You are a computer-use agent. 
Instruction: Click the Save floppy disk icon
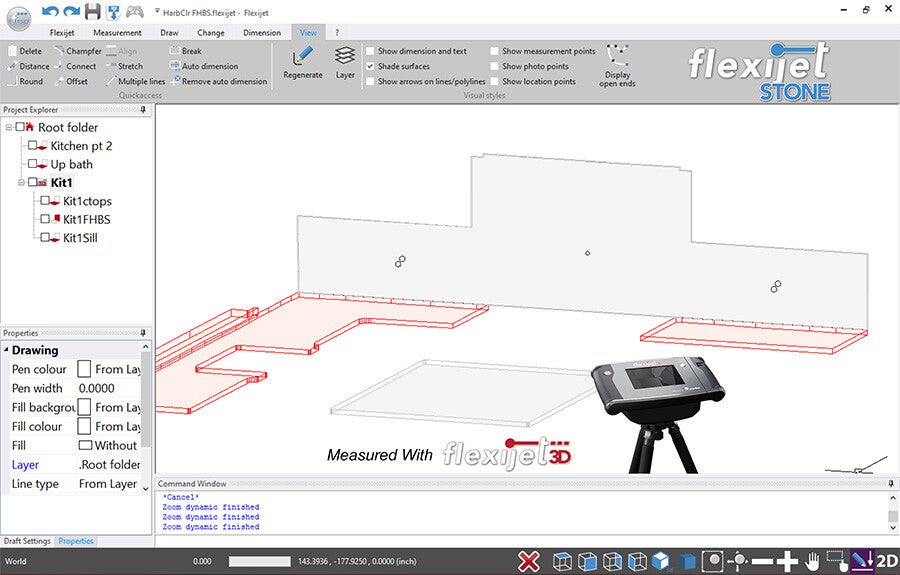click(92, 11)
